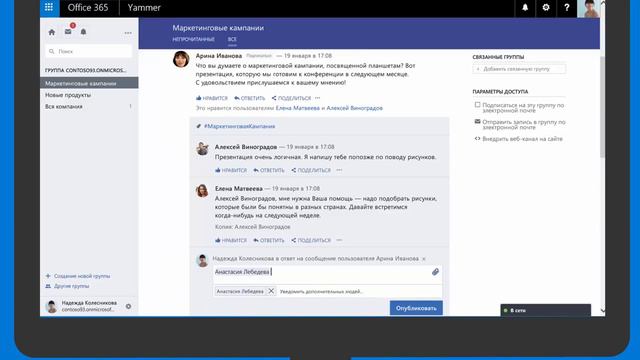Click the Yammer title in top bar
This screenshot has width=640, height=360.
tap(144, 7)
